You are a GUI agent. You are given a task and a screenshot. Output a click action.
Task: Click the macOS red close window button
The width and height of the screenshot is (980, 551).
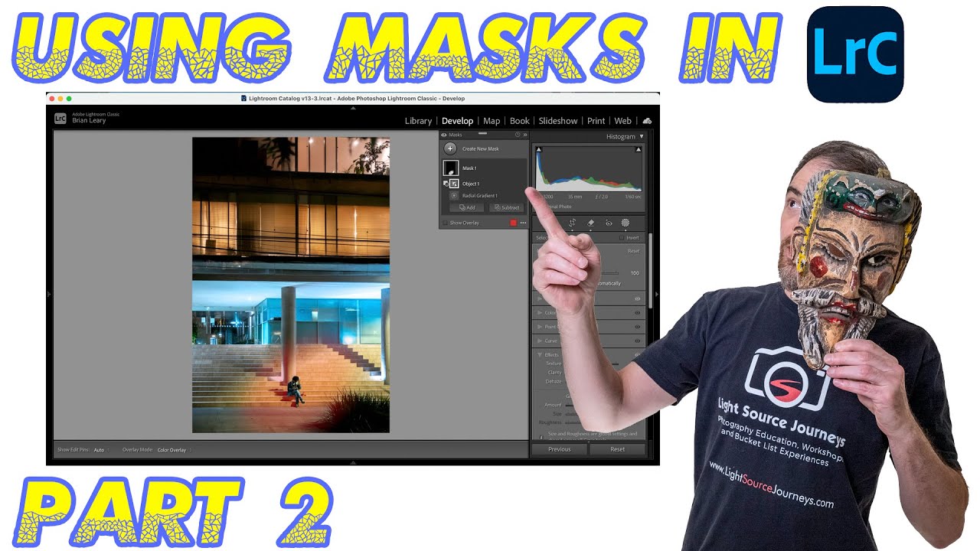[x=51, y=99]
